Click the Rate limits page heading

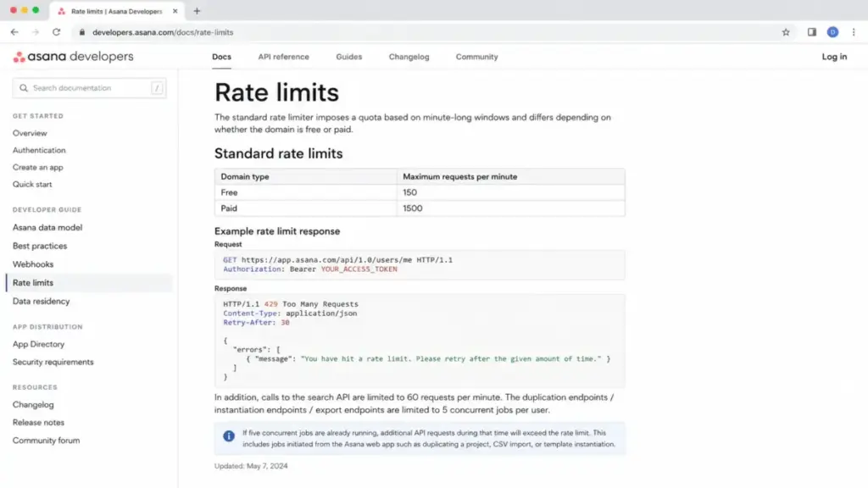click(276, 92)
